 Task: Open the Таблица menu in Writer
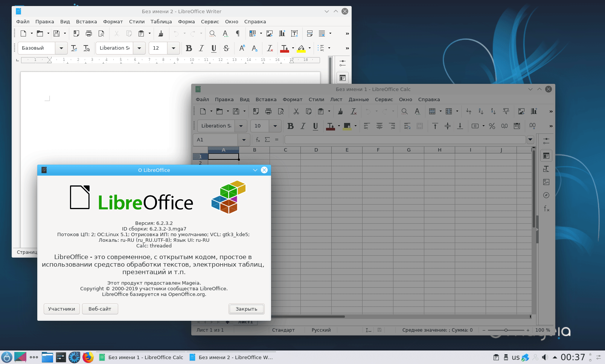[x=161, y=22]
